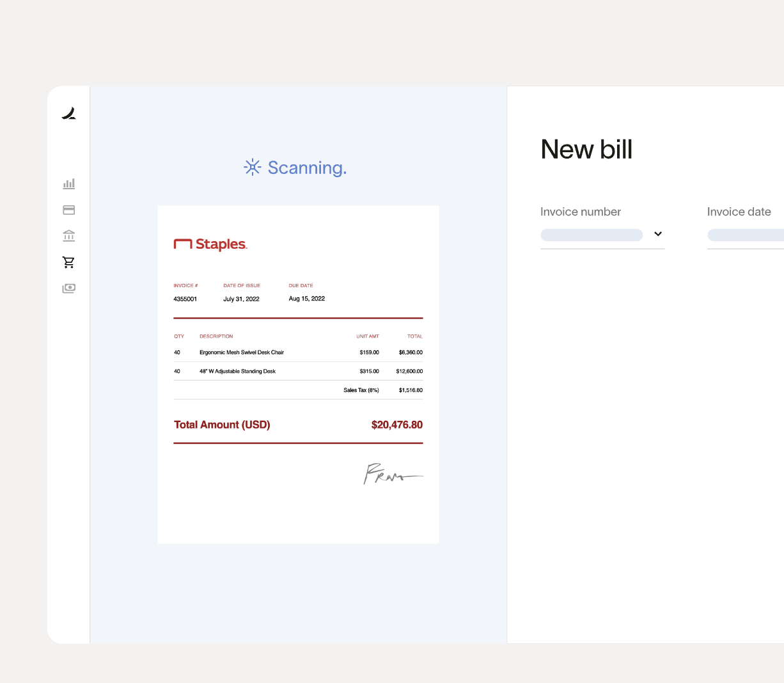Click line total '$12,600.00'
Screen dimensions: 784x683
pos(409,371)
